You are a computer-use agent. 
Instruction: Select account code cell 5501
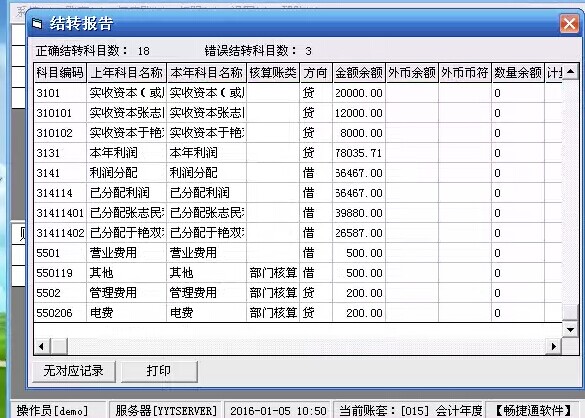[x=60, y=253]
